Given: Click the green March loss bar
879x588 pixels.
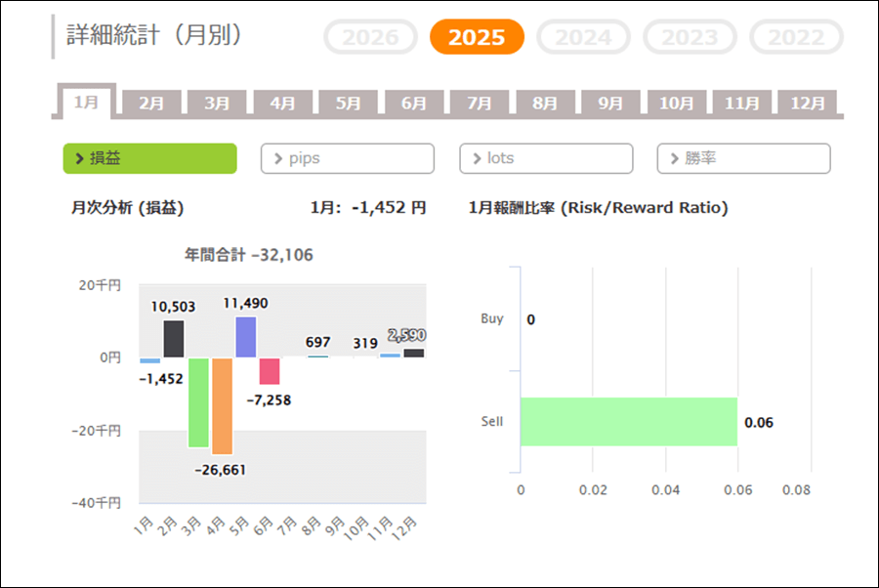Looking at the screenshot, I should [x=198, y=401].
